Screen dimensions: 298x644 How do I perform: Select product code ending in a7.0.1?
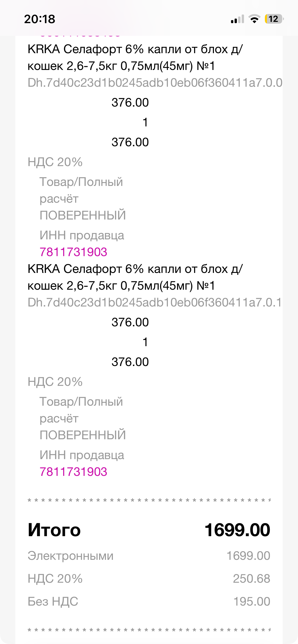pyautogui.click(x=154, y=303)
